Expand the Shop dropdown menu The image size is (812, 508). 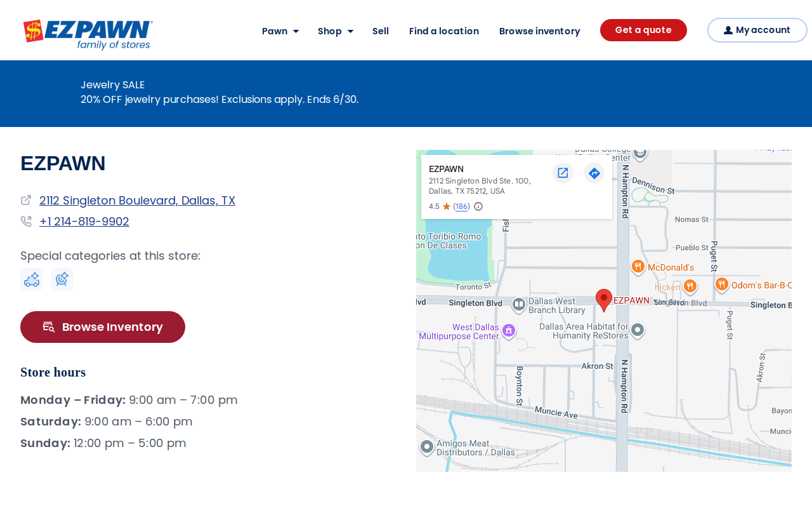coord(336,31)
